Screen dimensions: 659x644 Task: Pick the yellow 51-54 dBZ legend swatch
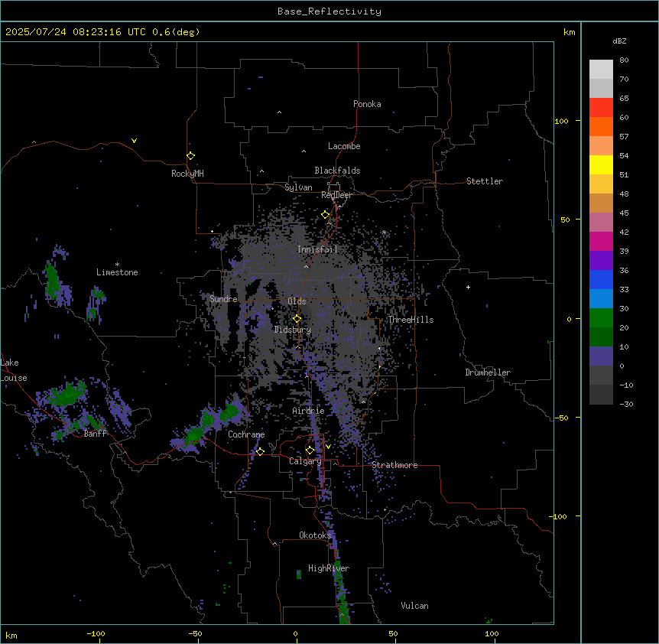(x=601, y=164)
